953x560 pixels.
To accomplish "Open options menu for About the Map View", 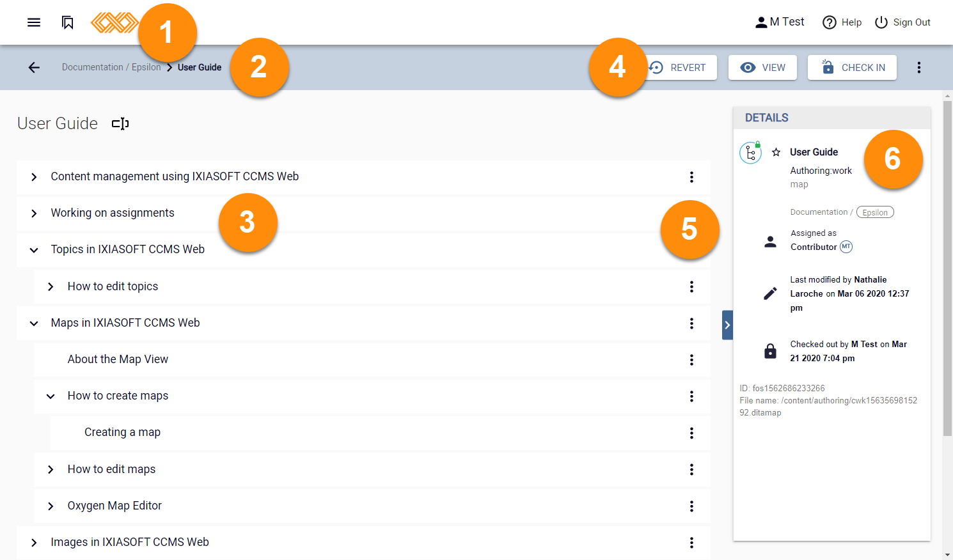I will [691, 360].
